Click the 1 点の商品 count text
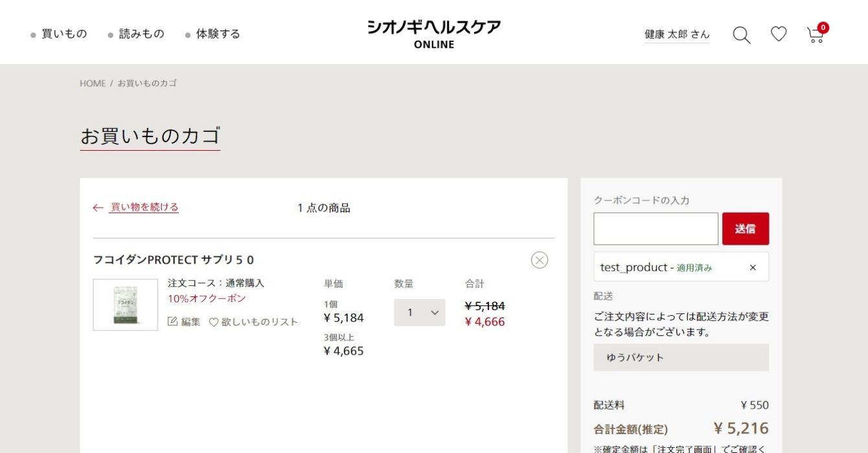Screen dimensions: 868x453 (324, 208)
